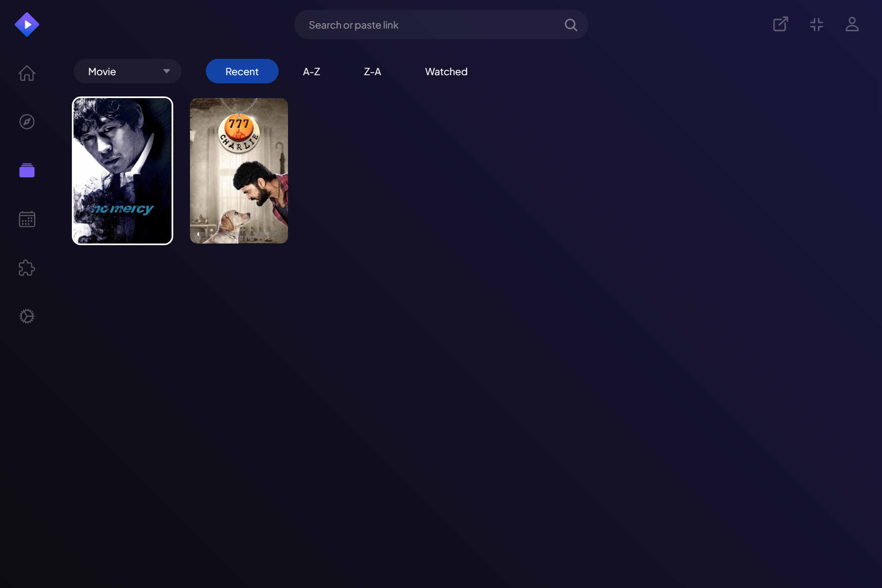The width and height of the screenshot is (882, 588).
Task: Click the magnifier search icon
Action: (x=571, y=25)
